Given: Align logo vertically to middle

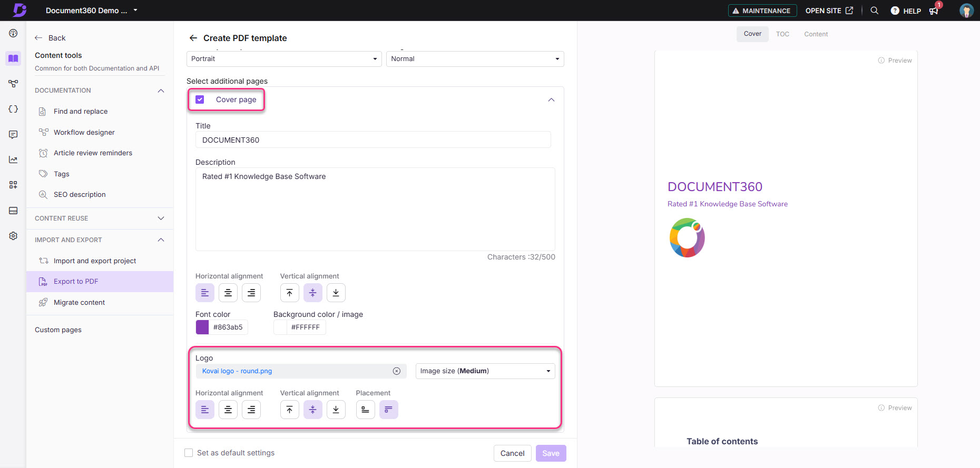Looking at the screenshot, I should click(x=313, y=410).
